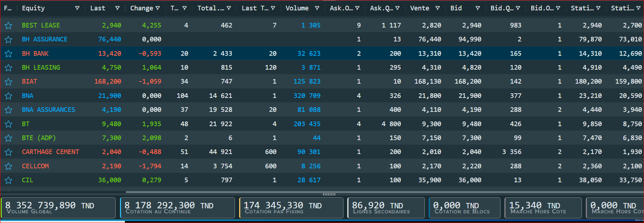This screenshot has height=223, width=644.
Task: Open the BH LEASING equity link
Action: (x=41, y=68)
